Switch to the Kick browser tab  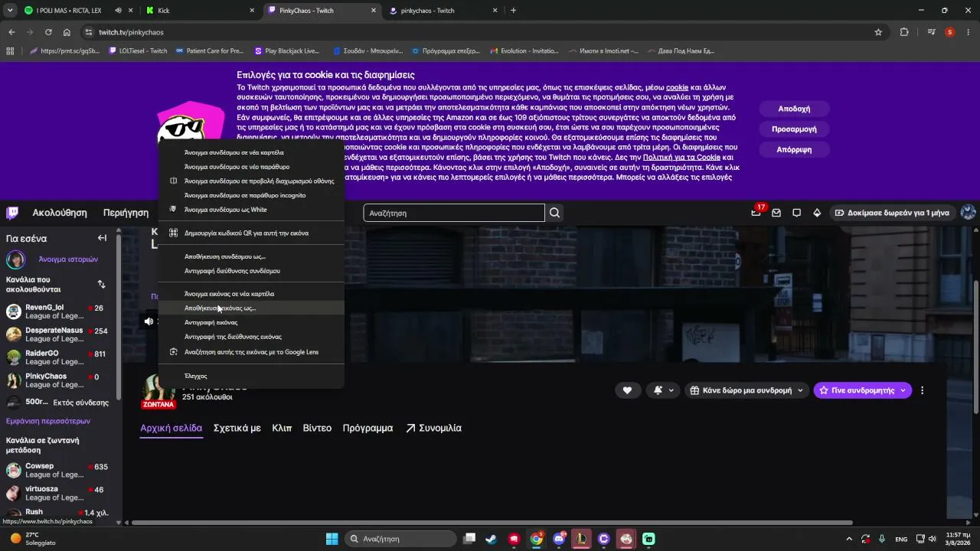tap(201, 11)
